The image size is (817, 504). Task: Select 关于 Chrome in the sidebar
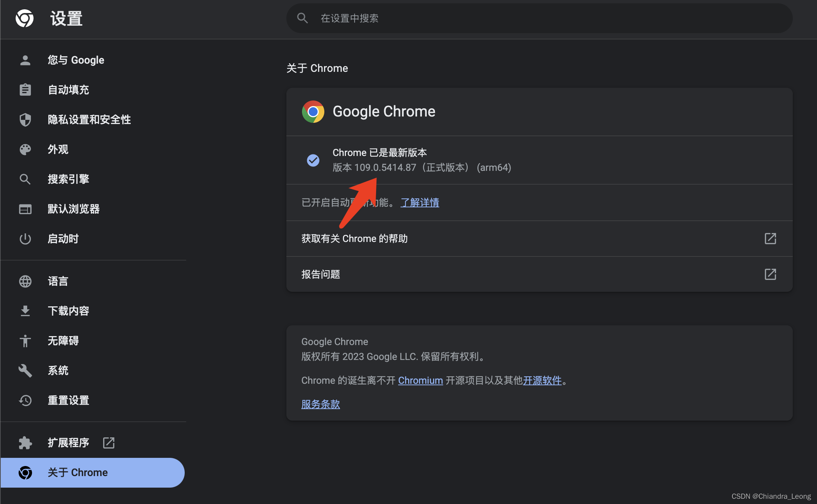click(78, 472)
